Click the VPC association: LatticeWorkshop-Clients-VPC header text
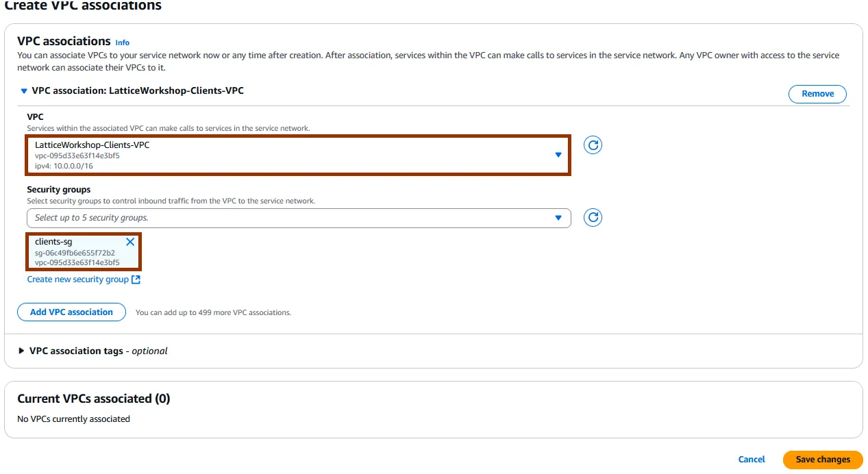This screenshot has width=868, height=474. [x=138, y=90]
